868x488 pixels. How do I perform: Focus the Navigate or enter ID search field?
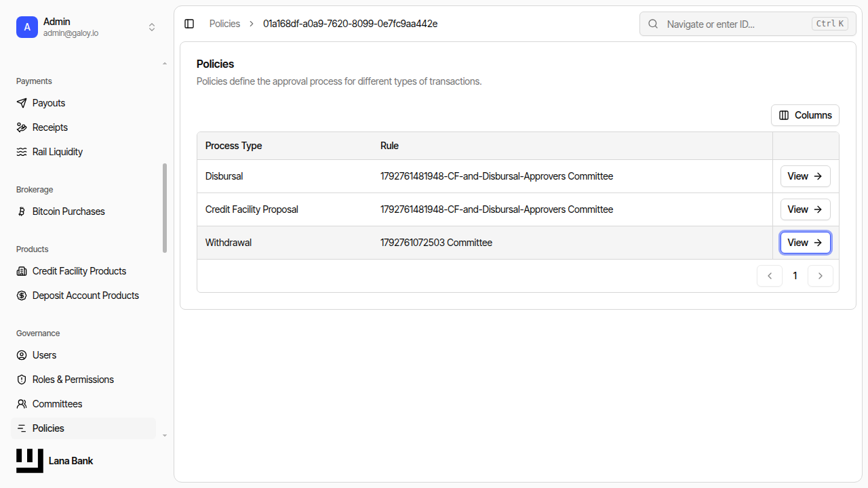point(748,24)
